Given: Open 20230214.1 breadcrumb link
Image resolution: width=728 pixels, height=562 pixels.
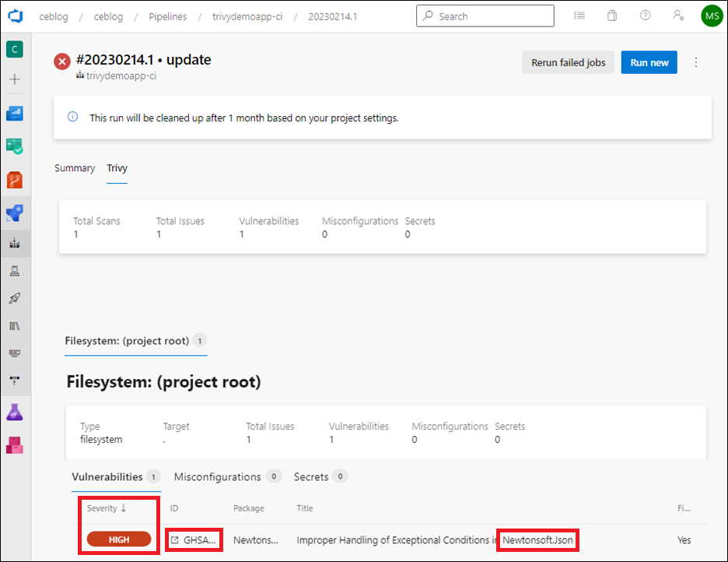Looking at the screenshot, I should click(332, 16).
